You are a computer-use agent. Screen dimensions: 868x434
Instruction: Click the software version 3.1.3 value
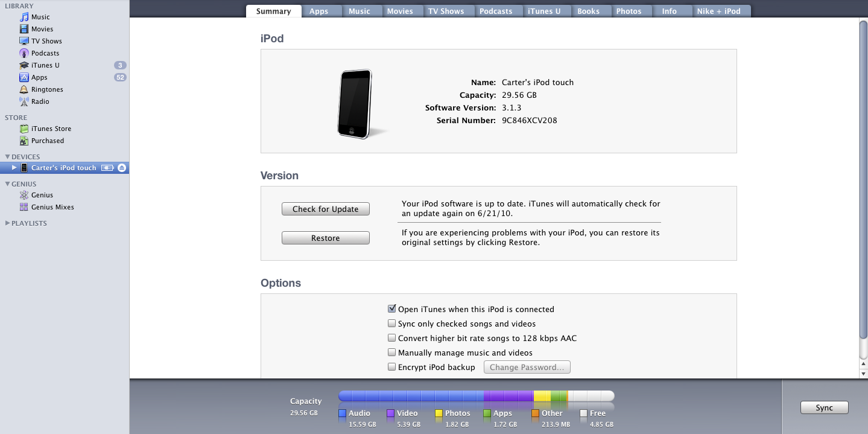[x=512, y=107]
